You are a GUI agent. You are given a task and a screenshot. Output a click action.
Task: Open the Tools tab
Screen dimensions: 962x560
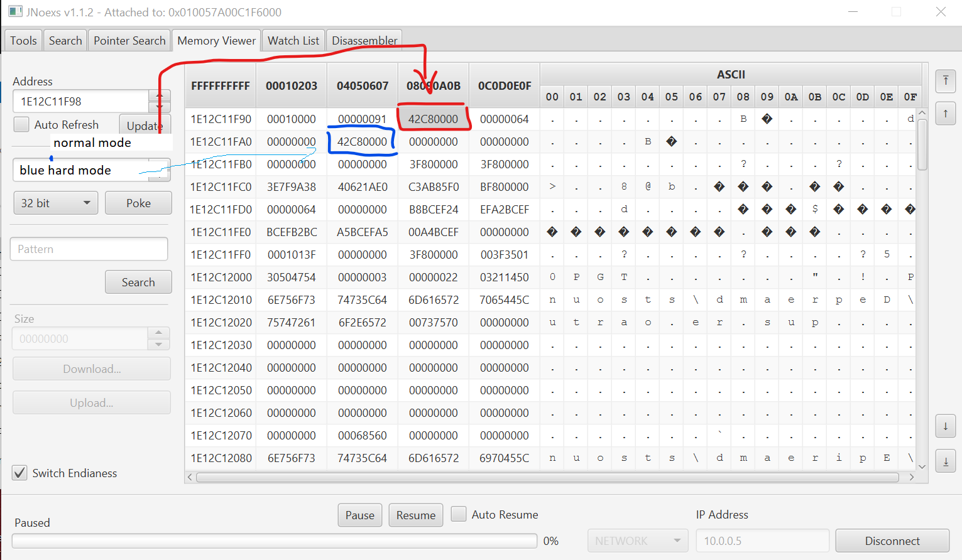[x=23, y=40]
